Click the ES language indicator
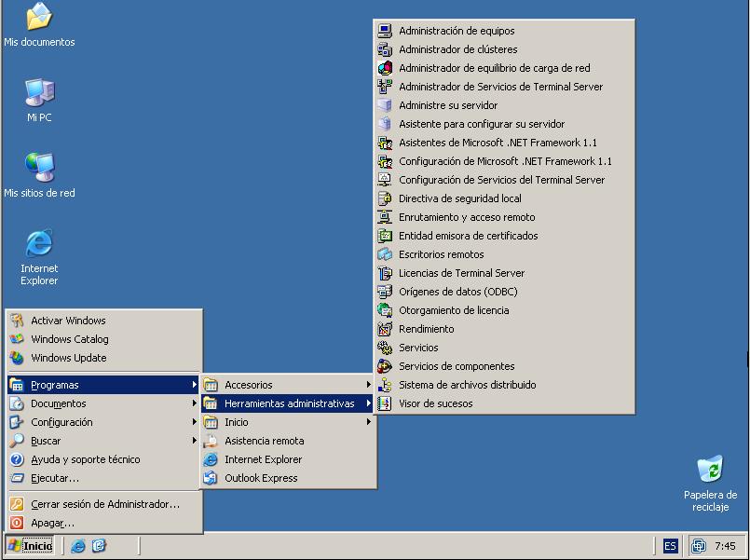 670,546
